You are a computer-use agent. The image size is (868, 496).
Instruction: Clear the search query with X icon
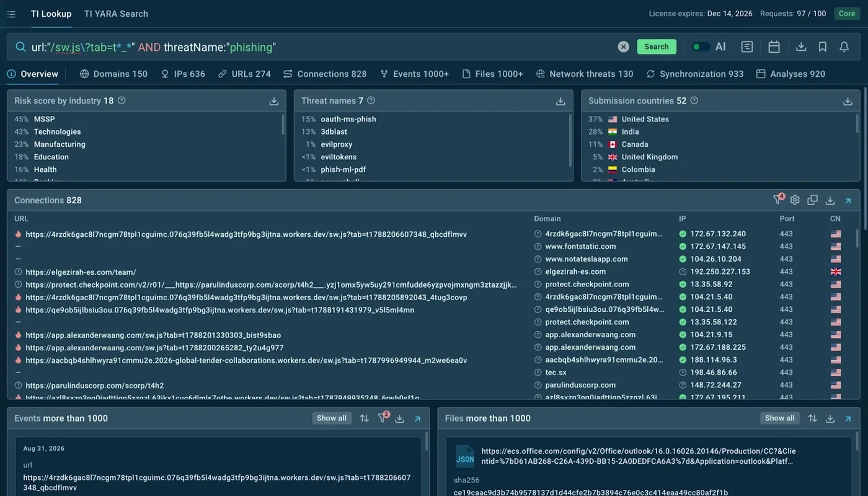click(x=624, y=47)
